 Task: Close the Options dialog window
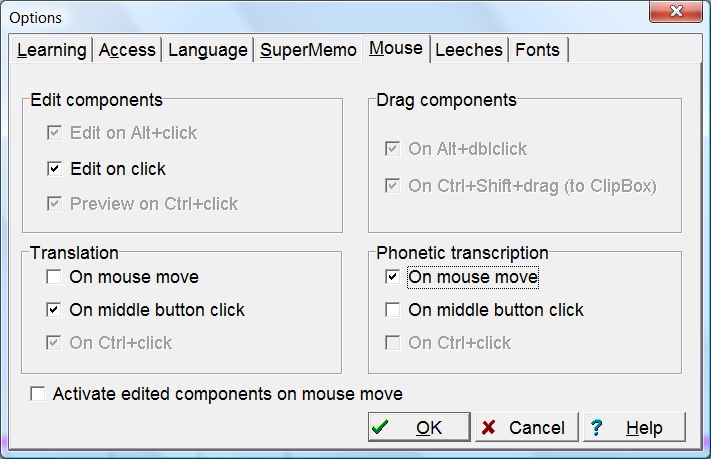tap(675, 13)
